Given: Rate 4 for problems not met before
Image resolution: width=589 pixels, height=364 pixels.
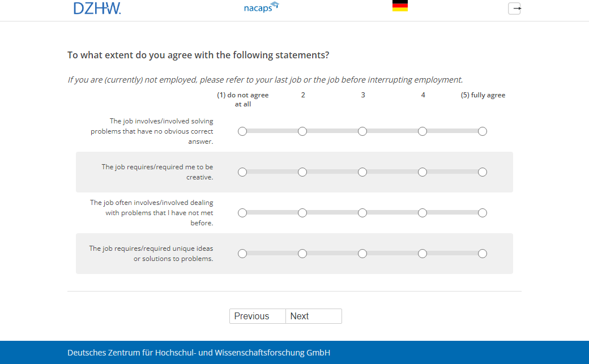Looking at the screenshot, I should pyautogui.click(x=422, y=213).
